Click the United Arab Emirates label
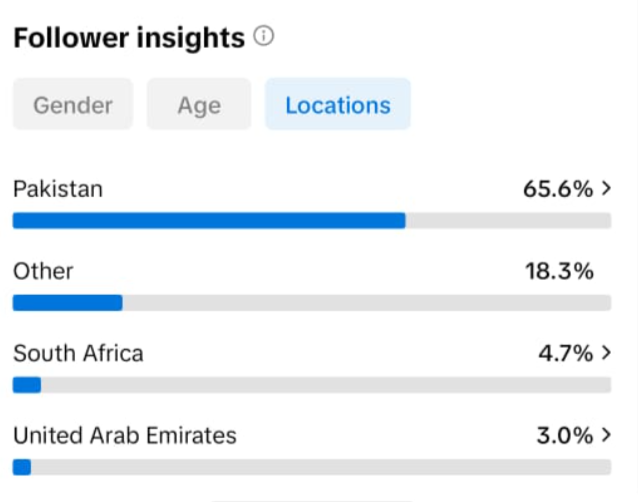The image size is (638, 502). pyautogui.click(x=125, y=435)
